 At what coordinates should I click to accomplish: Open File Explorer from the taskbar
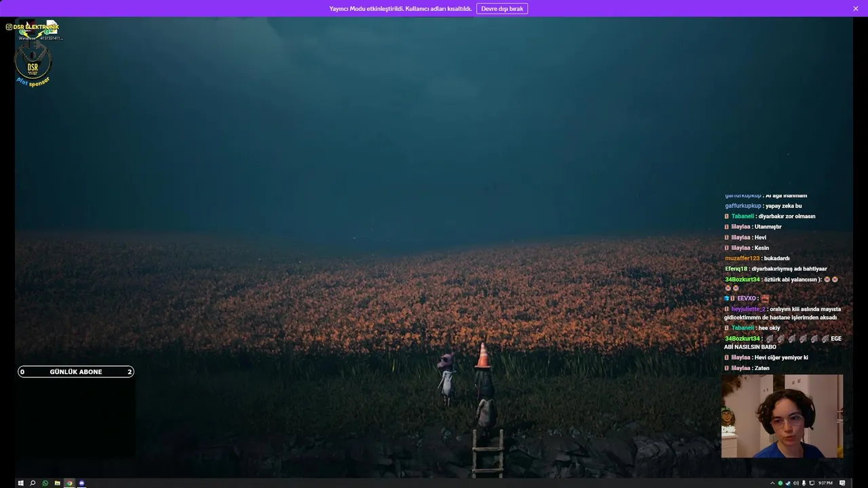click(x=57, y=483)
